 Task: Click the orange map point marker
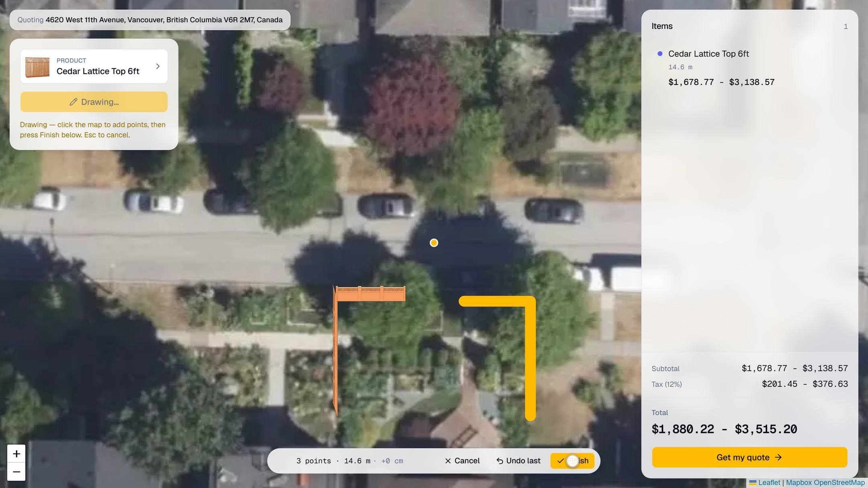(434, 243)
